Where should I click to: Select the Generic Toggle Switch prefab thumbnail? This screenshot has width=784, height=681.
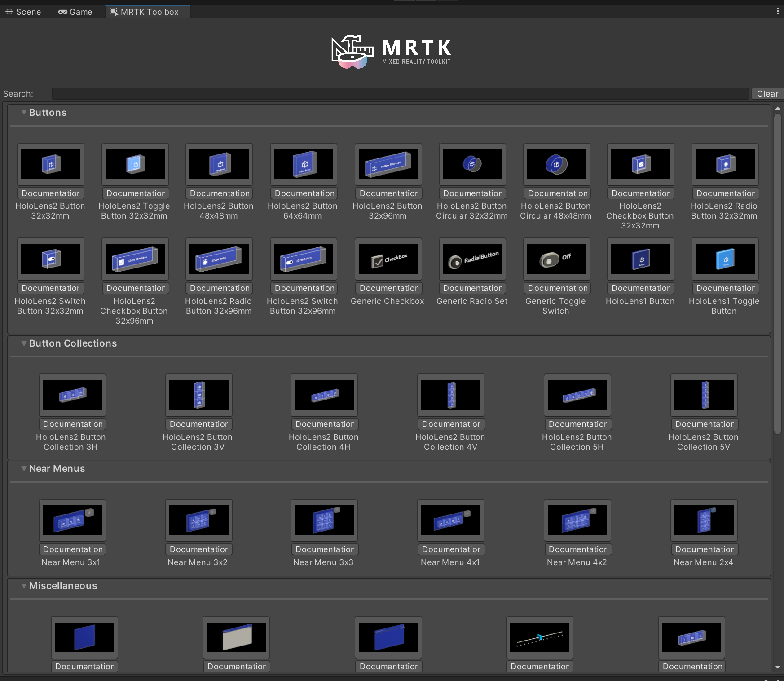pyautogui.click(x=557, y=259)
